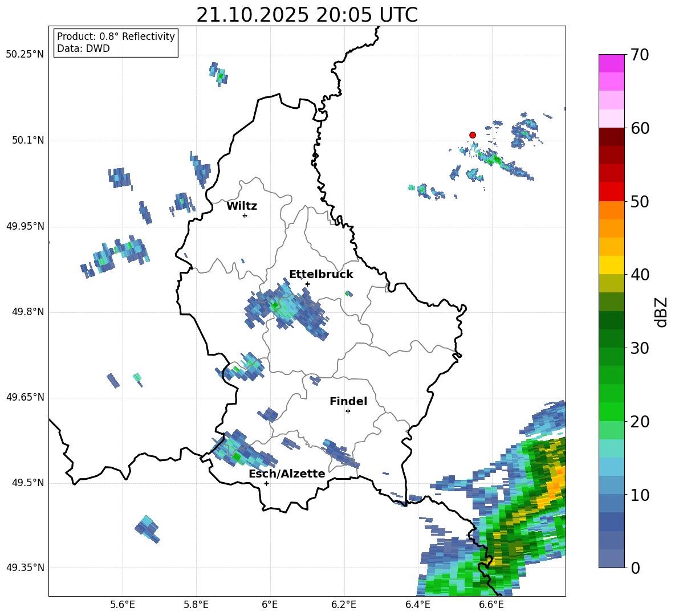Screen dimensions: 675x616
Task: Click the Wiltz station cross marker
Action: [245, 215]
